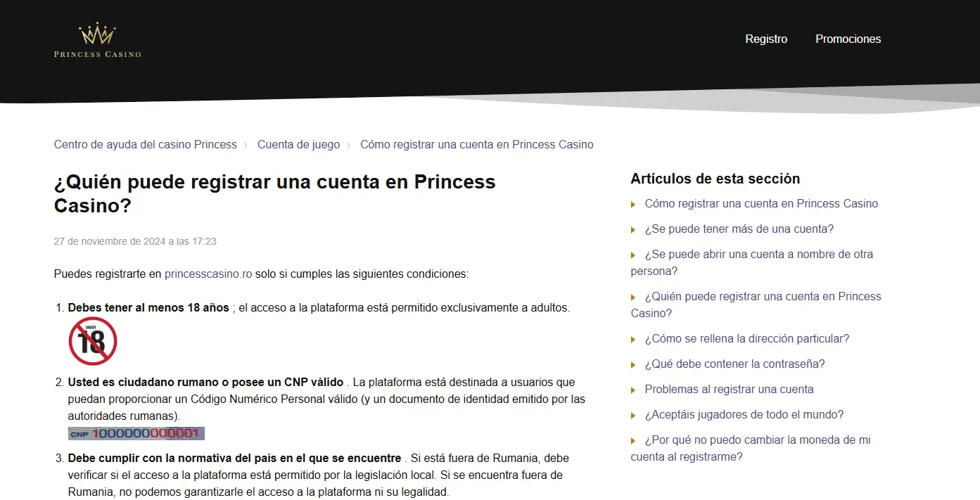The width and height of the screenshot is (980, 500).
Task: Open the Promociones menu item
Action: (x=848, y=39)
